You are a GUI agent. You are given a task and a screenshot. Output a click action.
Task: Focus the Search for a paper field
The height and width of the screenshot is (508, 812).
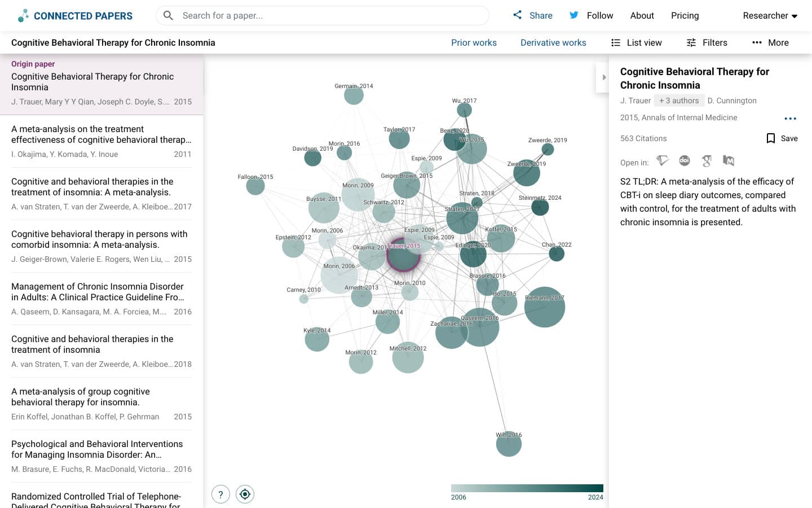click(323, 16)
